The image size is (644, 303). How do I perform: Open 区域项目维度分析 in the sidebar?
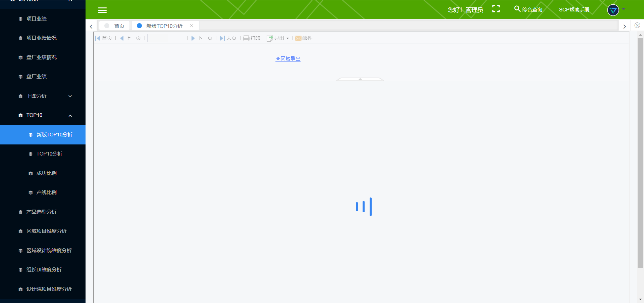tap(47, 231)
